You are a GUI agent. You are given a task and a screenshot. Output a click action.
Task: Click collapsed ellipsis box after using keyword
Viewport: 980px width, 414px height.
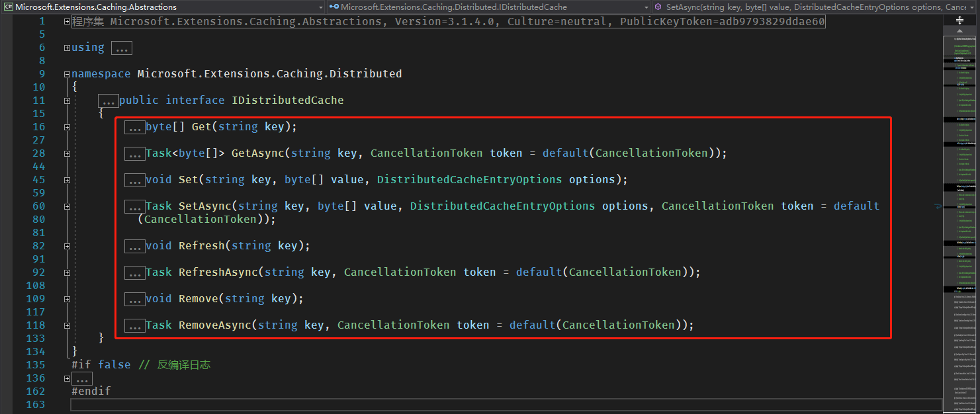click(121, 48)
